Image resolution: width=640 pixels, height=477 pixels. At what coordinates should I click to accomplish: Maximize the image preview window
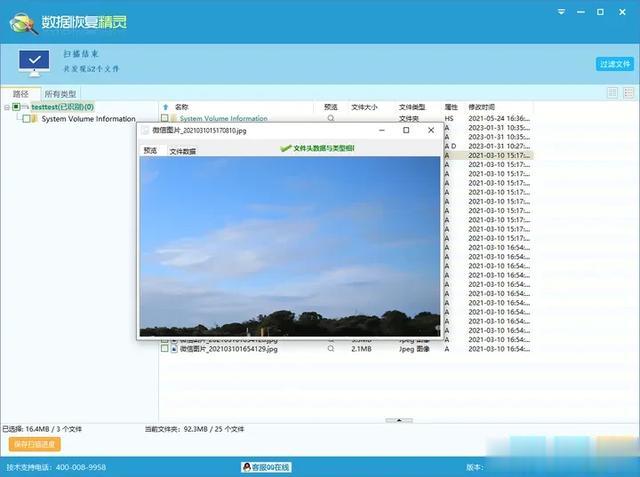(406, 130)
